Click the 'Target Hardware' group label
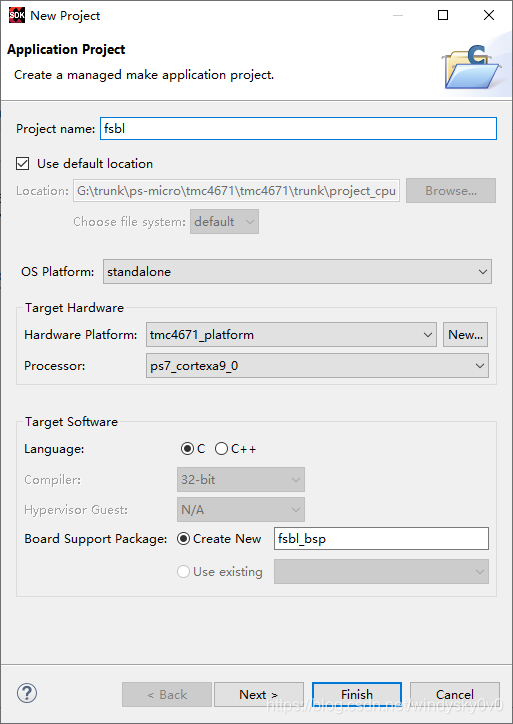The height and width of the screenshot is (724, 513). [74, 308]
